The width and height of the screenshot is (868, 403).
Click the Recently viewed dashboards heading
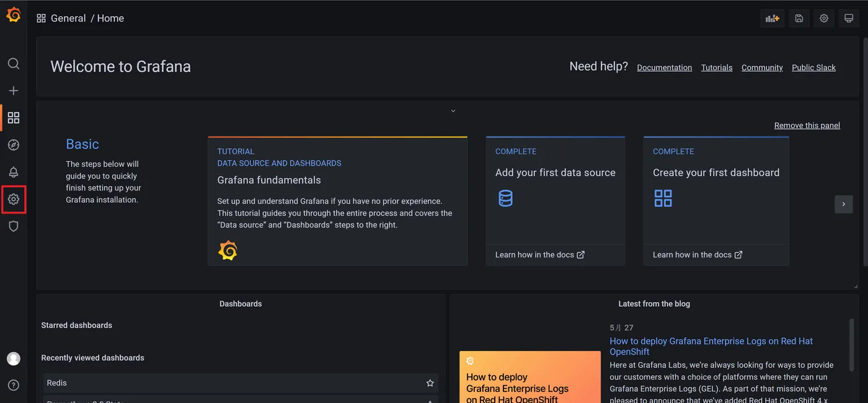click(92, 358)
